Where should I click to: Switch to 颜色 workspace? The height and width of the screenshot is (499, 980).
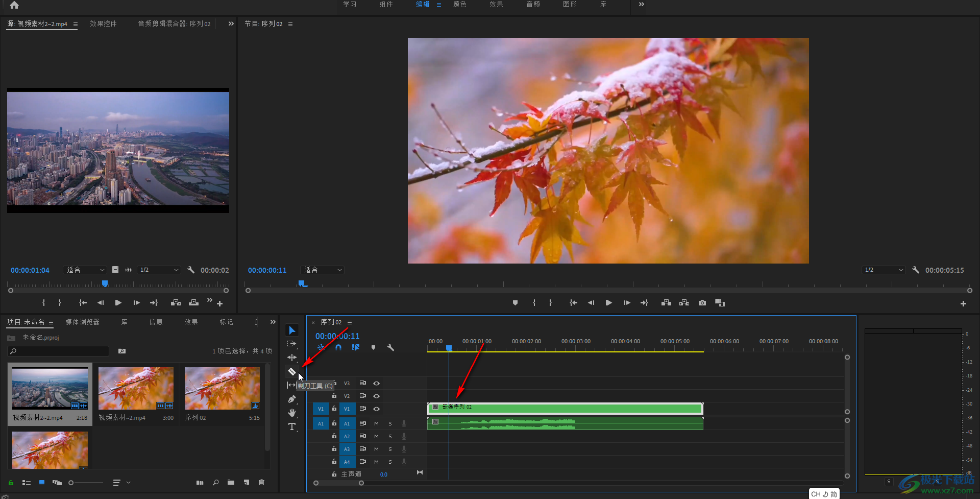(x=459, y=5)
